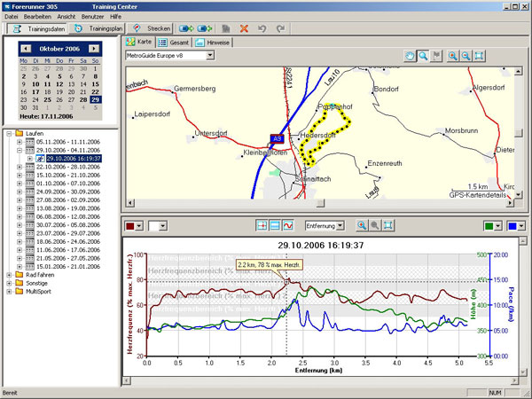
Task: Click the map vertical scrollbar up arrow
Action: [x=518, y=71]
